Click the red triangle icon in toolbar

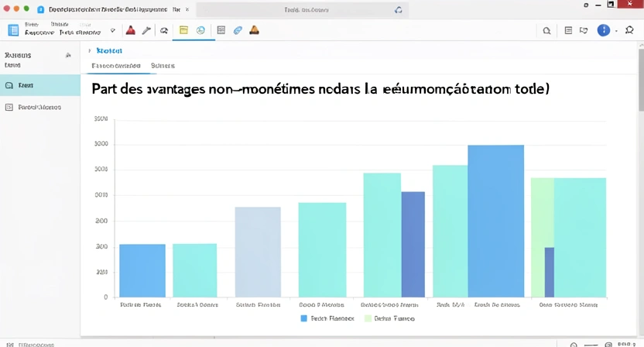(130, 30)
